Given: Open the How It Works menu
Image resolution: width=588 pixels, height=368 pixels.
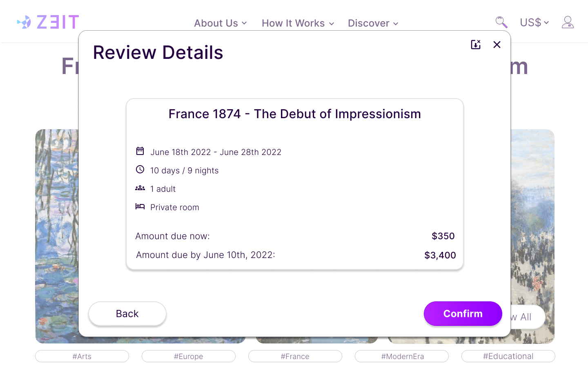Looking at the screenshot, I should (298, 23).
